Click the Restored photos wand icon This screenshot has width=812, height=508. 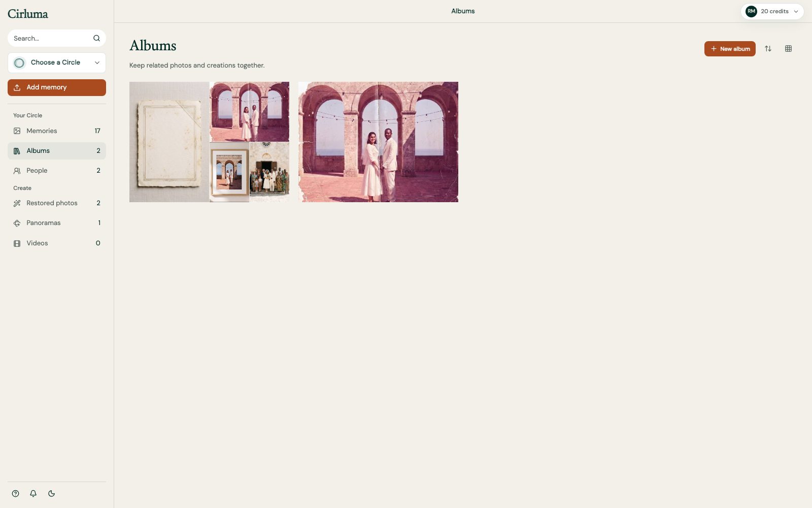pos(17,203)
